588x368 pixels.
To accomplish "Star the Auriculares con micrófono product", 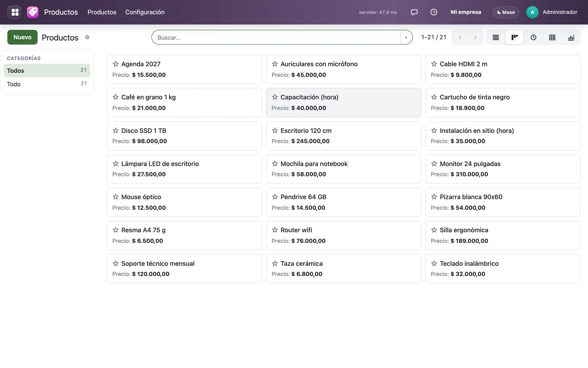I will (275, 64).
